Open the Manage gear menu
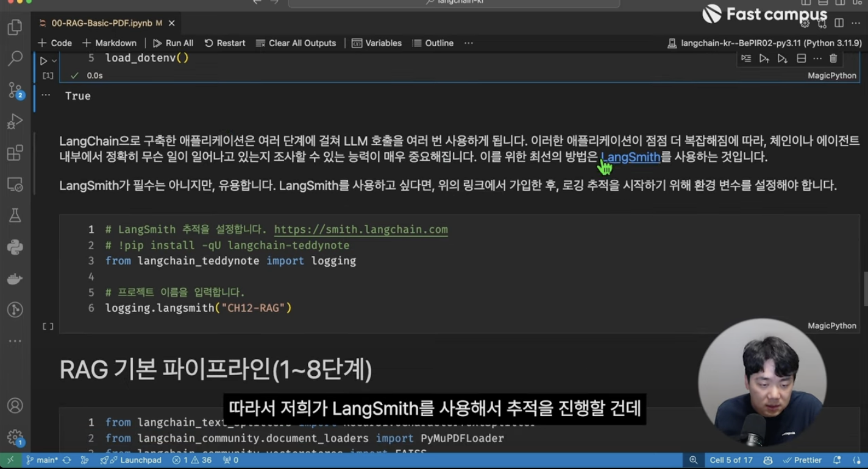The image size is (868, 469). (x=15, y=437)
